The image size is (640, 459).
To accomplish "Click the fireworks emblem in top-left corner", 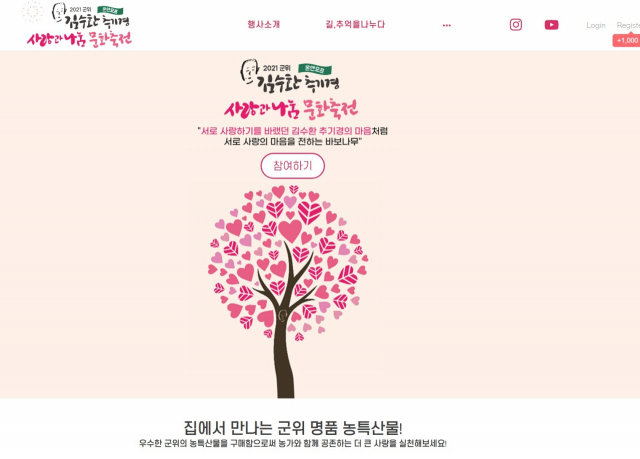I will click(x=32, y=11).
